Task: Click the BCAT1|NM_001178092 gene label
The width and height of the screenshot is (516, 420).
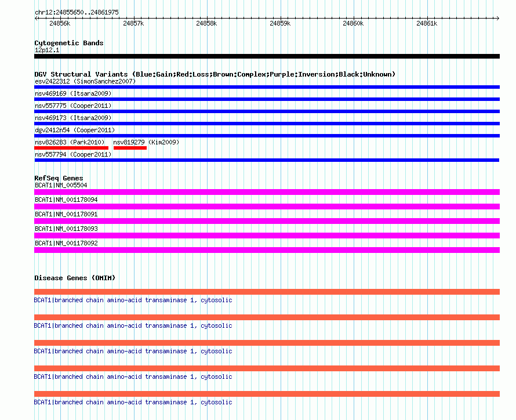Action: pos(66,243)
